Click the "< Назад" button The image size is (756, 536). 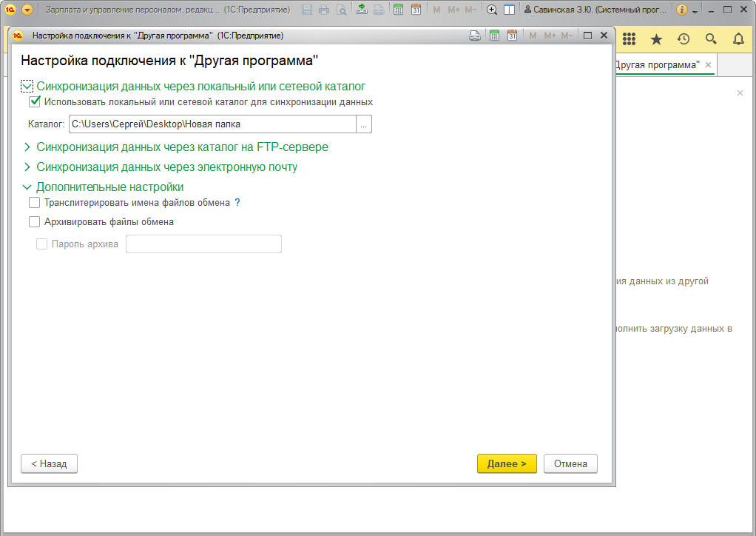[x=49, y=463]
